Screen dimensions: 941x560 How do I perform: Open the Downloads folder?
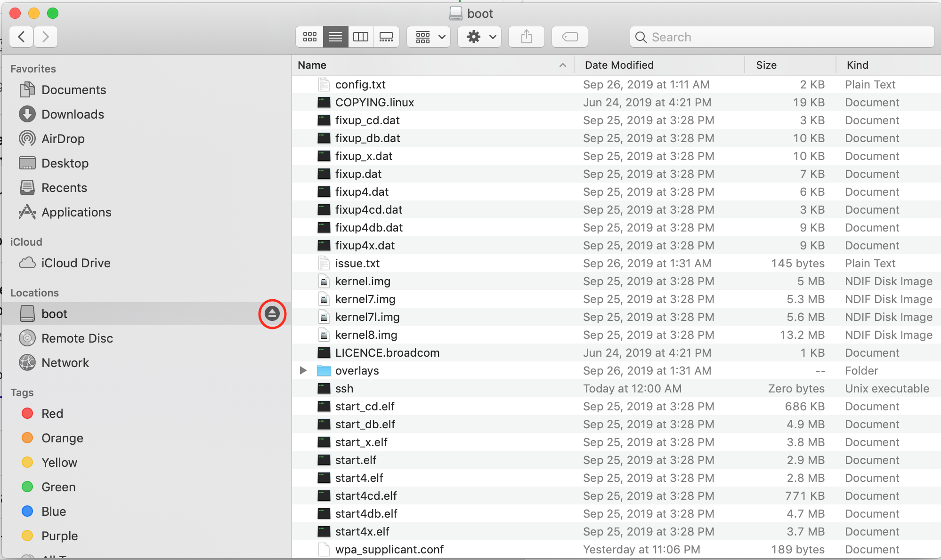73,114
